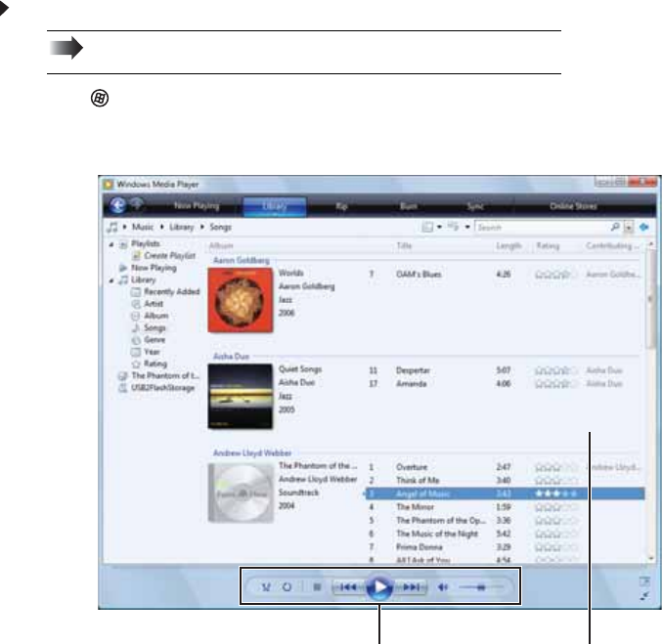663x644 pixels.
Task: Sort by Rating column header
Action: click(x=548, y=245)
